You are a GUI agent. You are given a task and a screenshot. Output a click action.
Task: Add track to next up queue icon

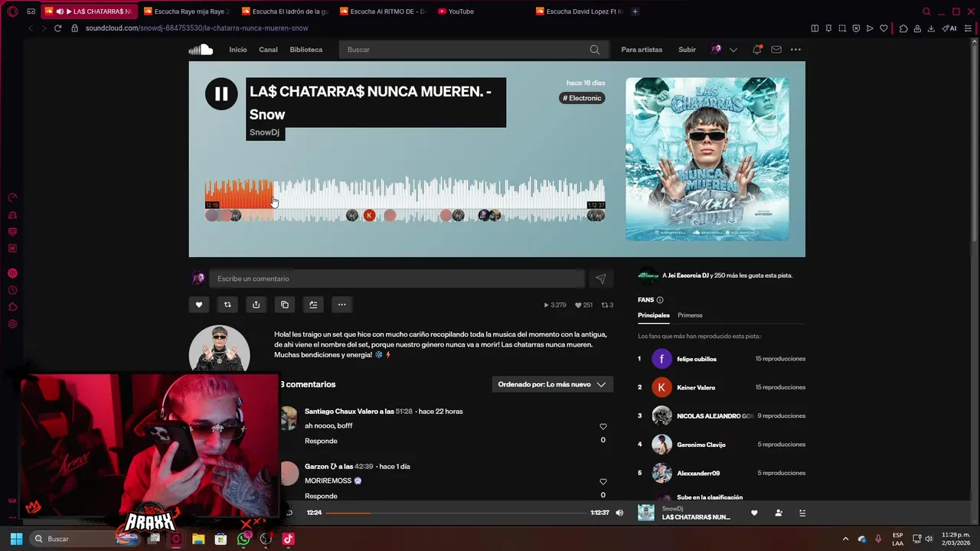coord(313,305)
